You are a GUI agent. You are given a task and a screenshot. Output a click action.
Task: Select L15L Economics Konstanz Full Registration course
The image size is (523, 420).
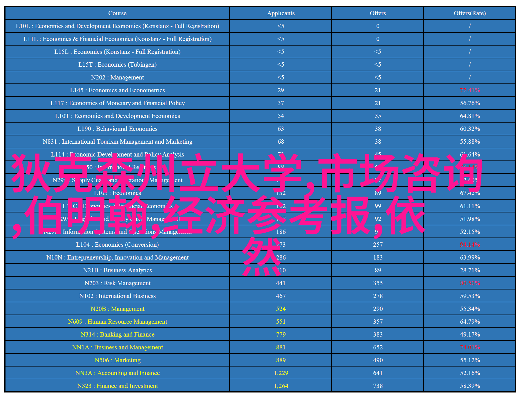click(x=117, y=52)
